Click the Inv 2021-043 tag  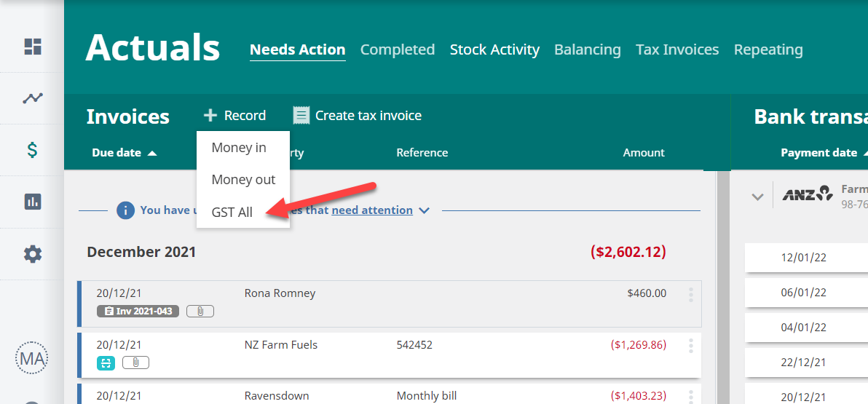tap(138, 311)
